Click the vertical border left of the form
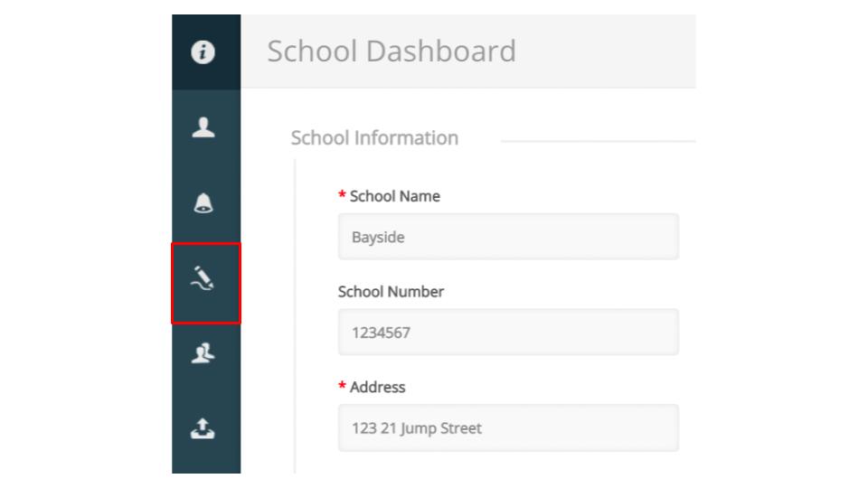 click(295, 316)
